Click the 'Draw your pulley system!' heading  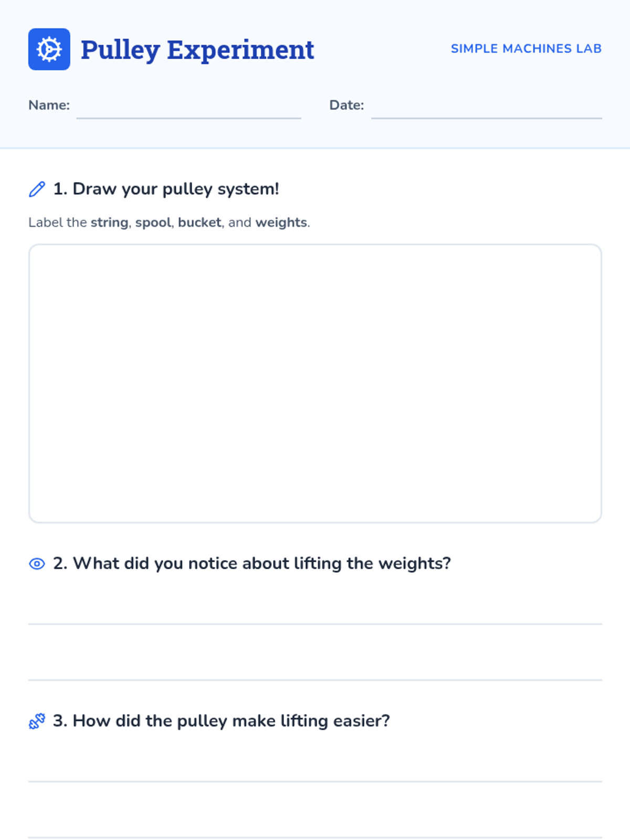(166, 189)
